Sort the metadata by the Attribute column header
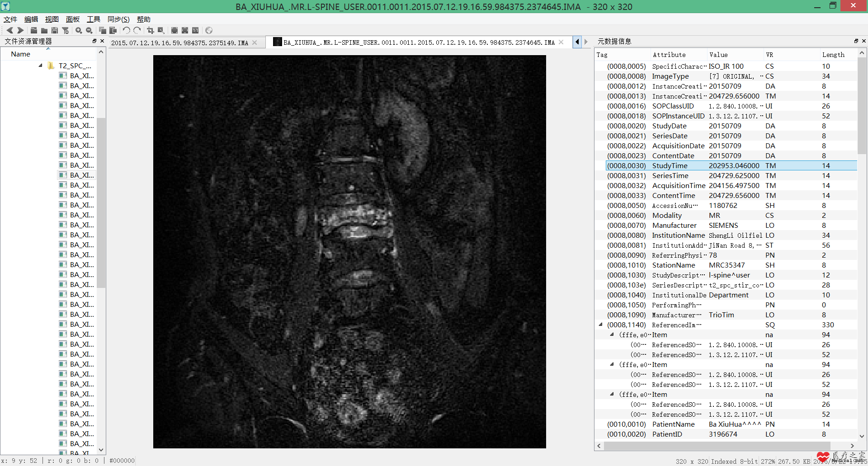This screenshot has height=466, width=868. 679,55
